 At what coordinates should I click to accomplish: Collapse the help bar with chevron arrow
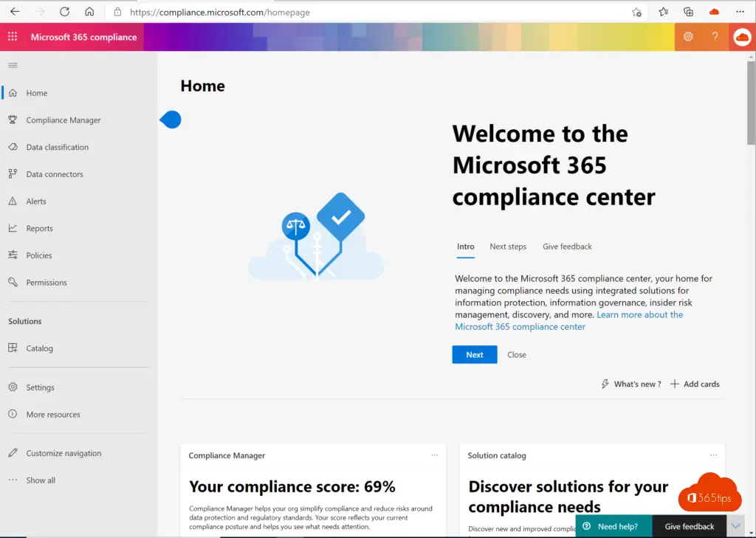[736, 526]
